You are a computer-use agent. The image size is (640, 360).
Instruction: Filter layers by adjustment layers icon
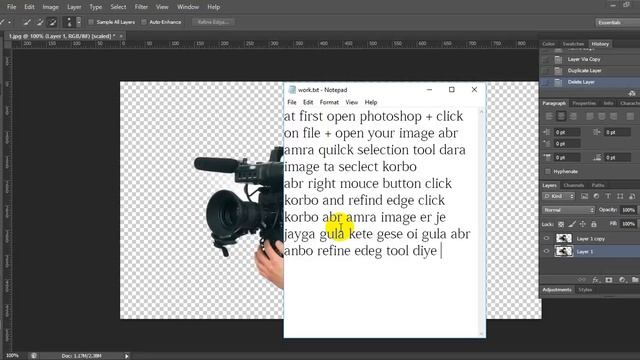(x=596, y=196)
